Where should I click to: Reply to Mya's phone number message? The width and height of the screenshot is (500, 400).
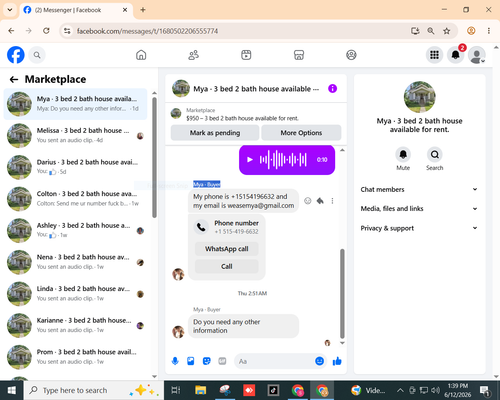pyautogui.click(x=320, y=201)
